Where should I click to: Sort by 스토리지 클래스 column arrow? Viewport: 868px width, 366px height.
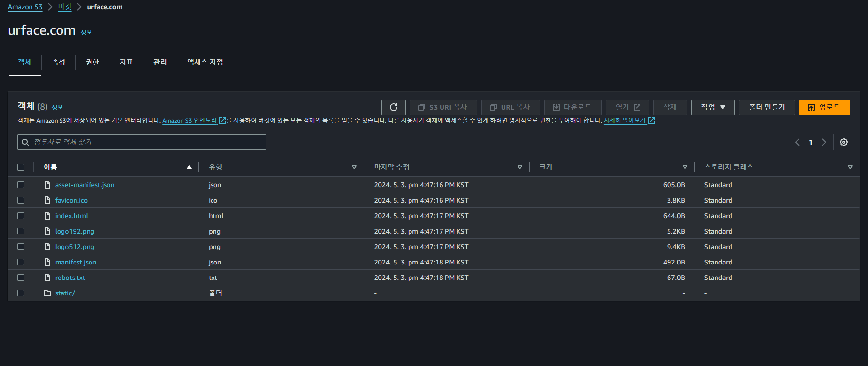(x=850, y=167)
